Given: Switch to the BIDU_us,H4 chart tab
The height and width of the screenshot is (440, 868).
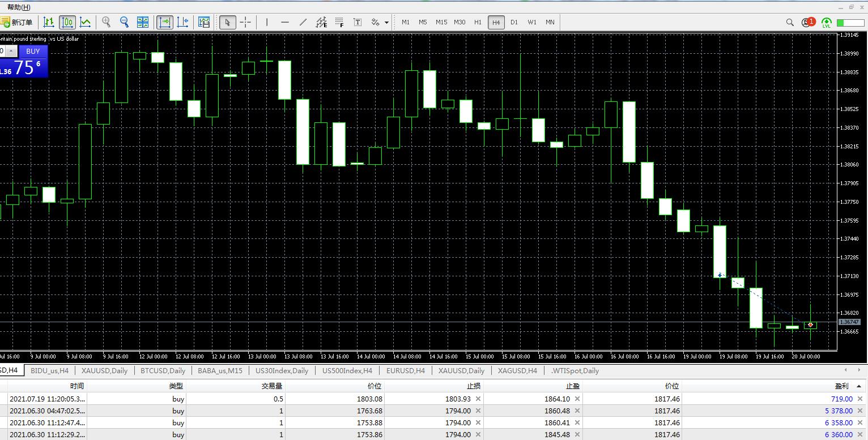Looking at the screenshot, I should (49, 371).
